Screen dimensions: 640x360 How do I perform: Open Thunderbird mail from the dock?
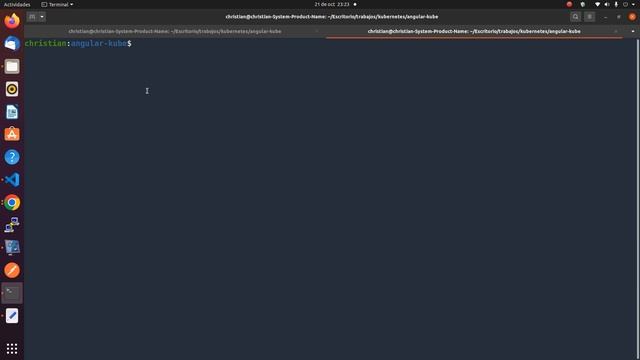12,43
